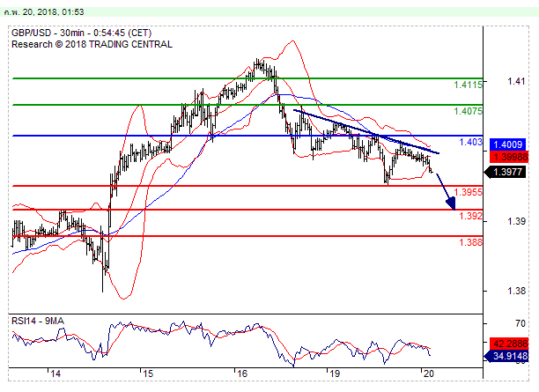Click the blue 1.403 pivot label

(x=470, y=142)
